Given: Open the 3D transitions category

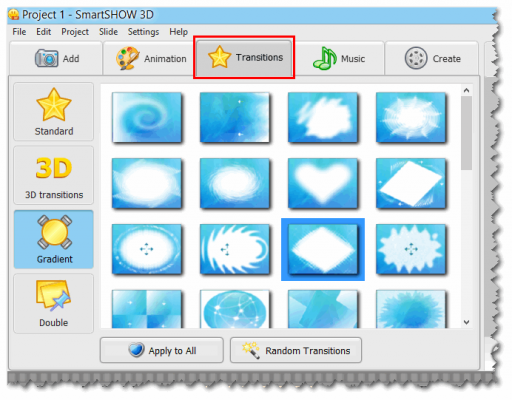Looking at the screenshot, I should pyautogui.click(x=54, y=175).
